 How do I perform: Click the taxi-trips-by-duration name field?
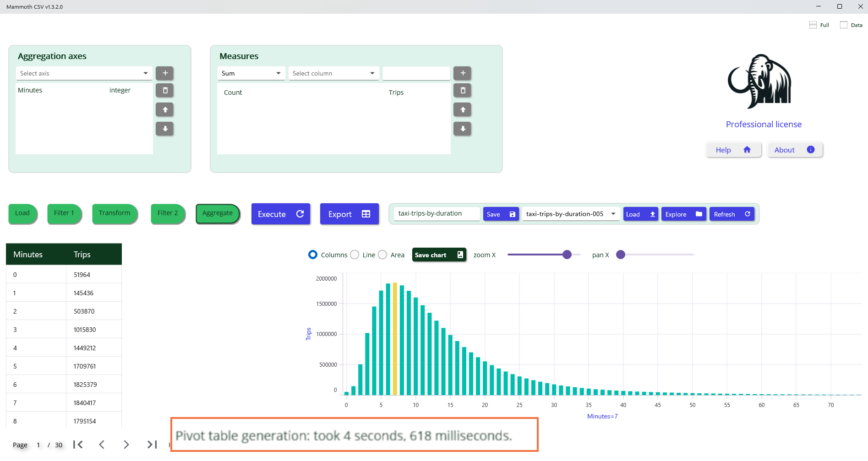tap(437, 214)
